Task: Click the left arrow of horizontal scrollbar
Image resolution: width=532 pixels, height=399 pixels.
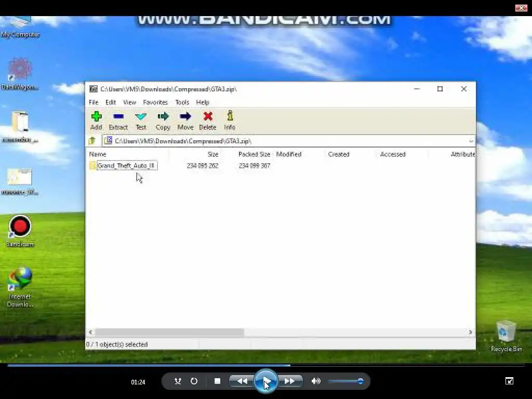Action: point(90,332)
